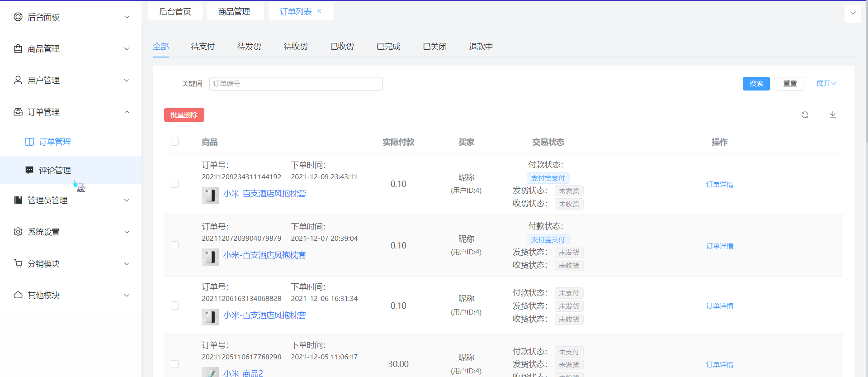
Task: Click 未支付 tag in 2021-12-06 order
Action: 569,293
